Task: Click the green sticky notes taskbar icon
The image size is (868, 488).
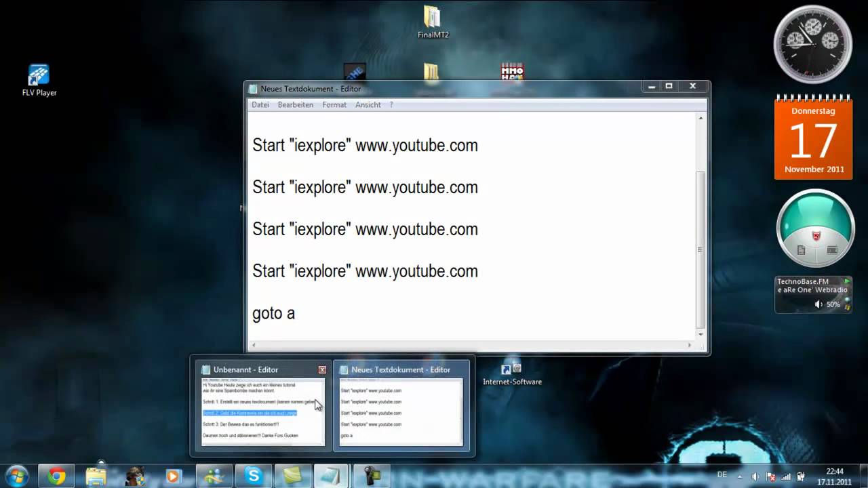Action: click(292, 476)
